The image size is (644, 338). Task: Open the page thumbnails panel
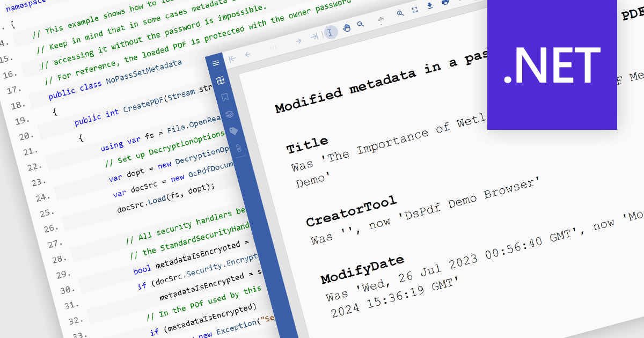point(220,81)
